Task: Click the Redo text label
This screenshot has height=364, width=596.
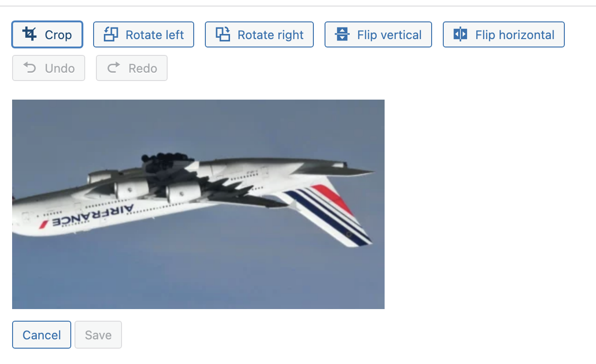Action: coord(142,68)
